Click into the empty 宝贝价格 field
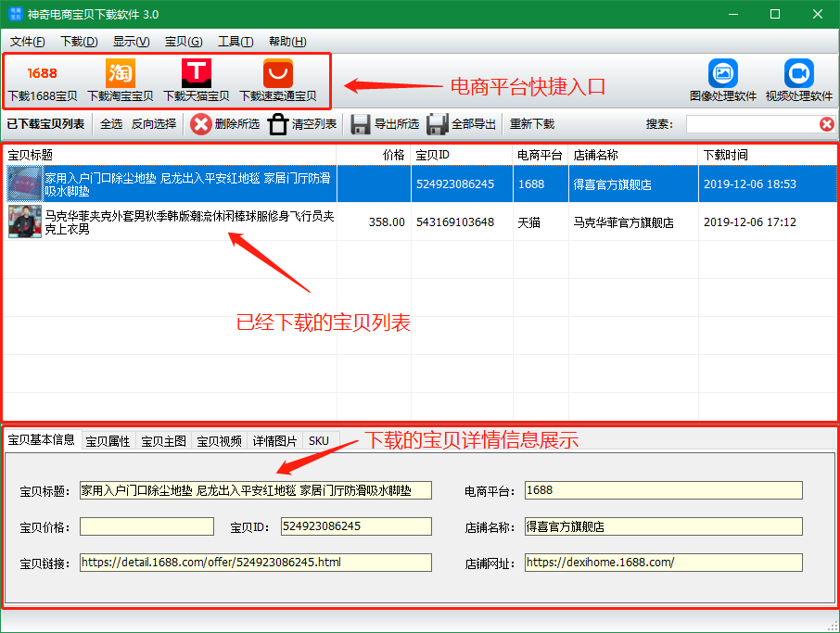The image size is (840, 633). (x=146, y=526)
